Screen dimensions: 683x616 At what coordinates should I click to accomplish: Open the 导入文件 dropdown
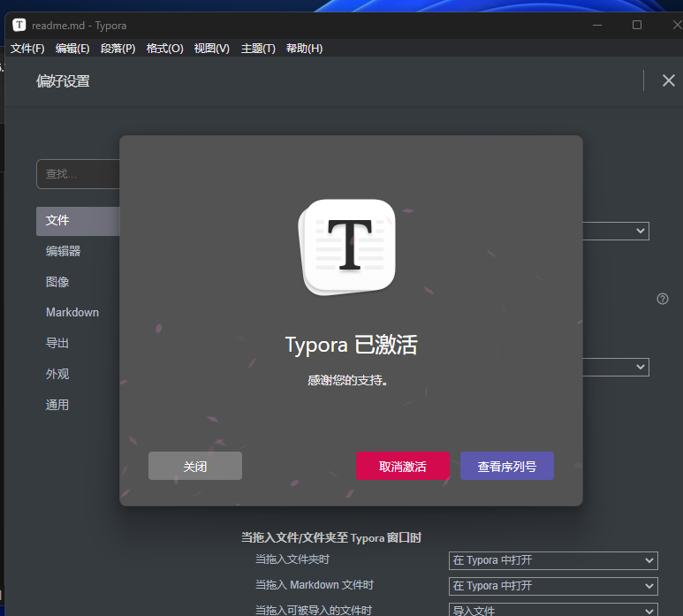[553, 610]
